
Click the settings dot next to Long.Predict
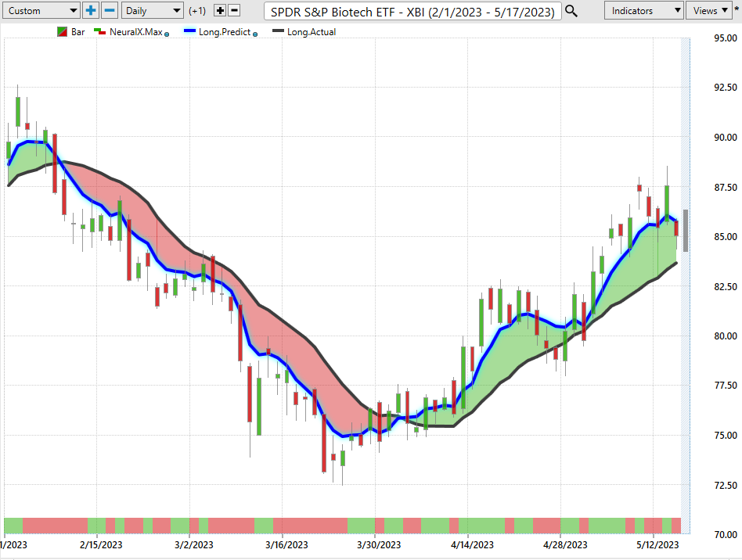pyautogui.click(x=255, y=34)
